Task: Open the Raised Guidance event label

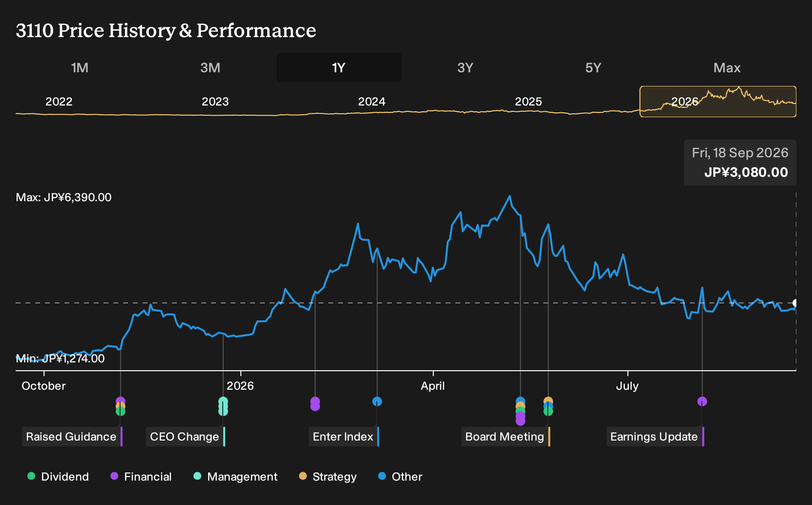Action: tap(72, 437)
